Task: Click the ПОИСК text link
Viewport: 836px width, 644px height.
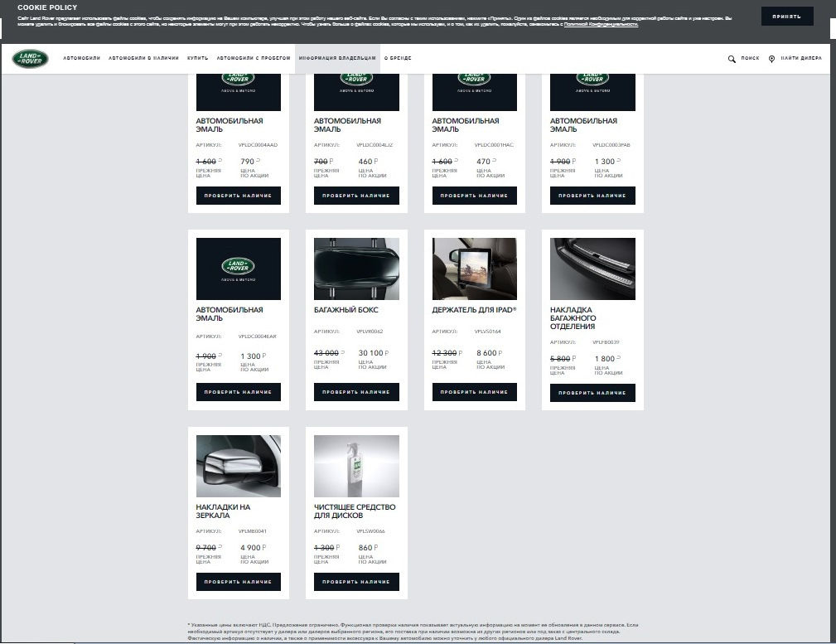Action: [750, 58]
